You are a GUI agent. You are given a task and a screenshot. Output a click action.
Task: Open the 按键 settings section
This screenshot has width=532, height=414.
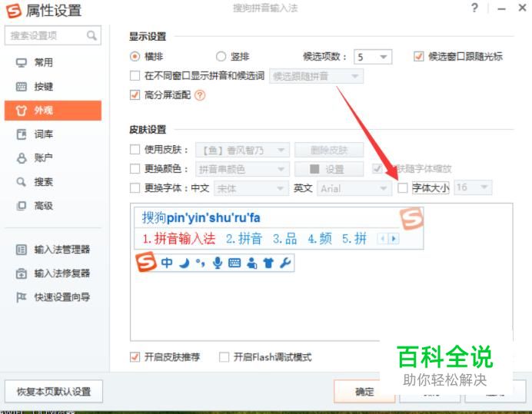53,87
